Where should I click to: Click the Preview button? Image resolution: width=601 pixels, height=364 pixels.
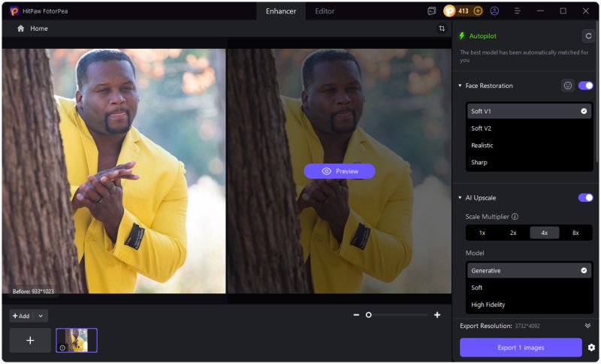[x=340, y=171]
